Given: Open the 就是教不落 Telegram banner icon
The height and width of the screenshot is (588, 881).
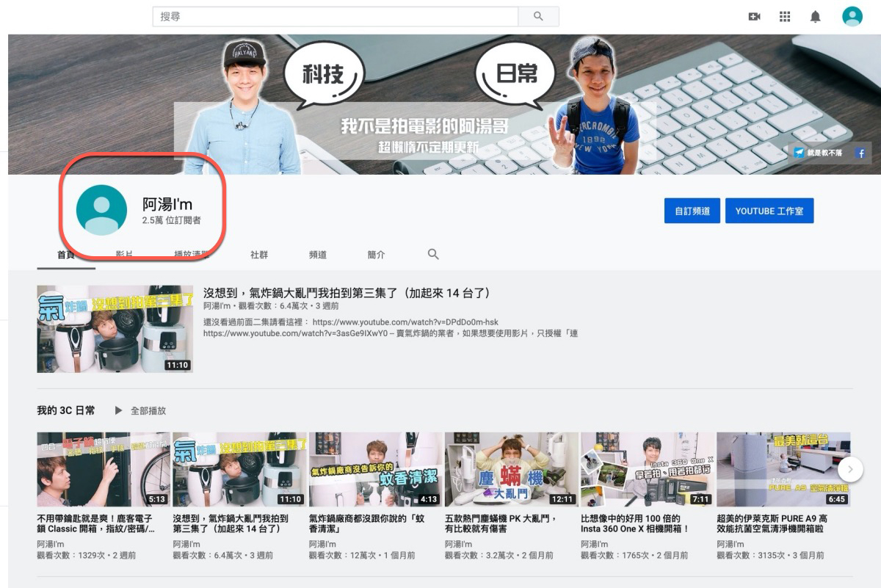Looking at the screenshot, I should click(800, 153).
